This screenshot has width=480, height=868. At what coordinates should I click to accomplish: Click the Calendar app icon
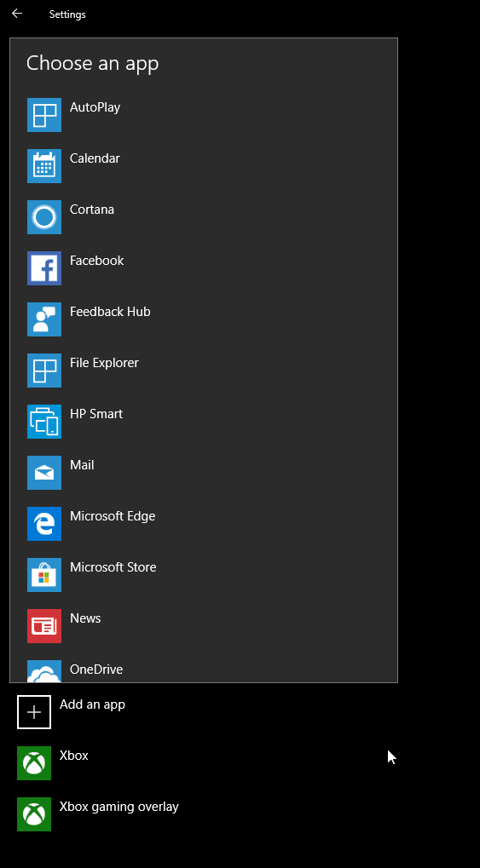click(44, 166)
